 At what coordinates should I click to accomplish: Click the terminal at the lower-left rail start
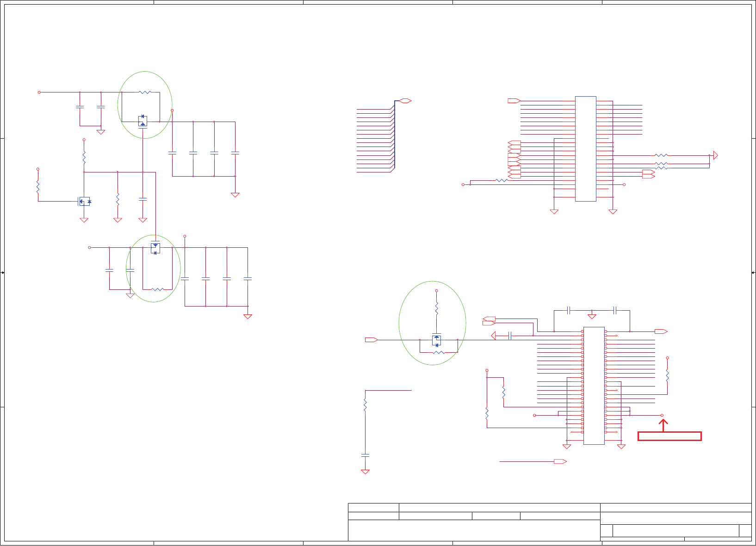click(x=90, y=247)
